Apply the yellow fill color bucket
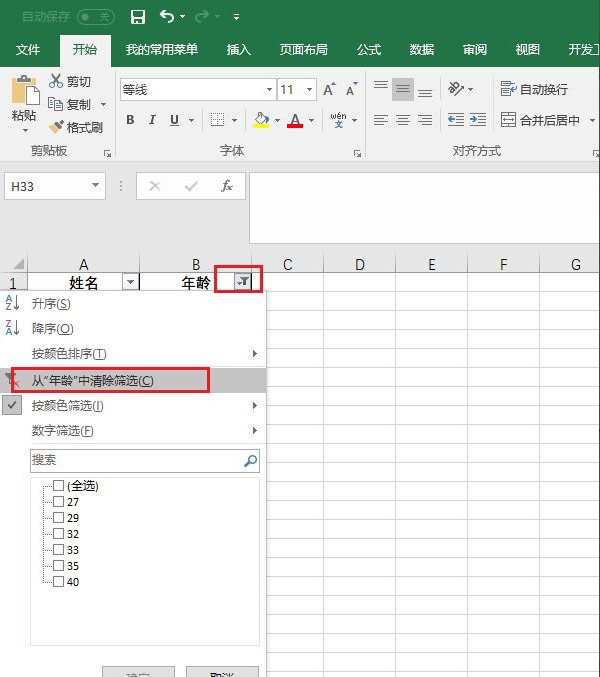 coord(261,120)
